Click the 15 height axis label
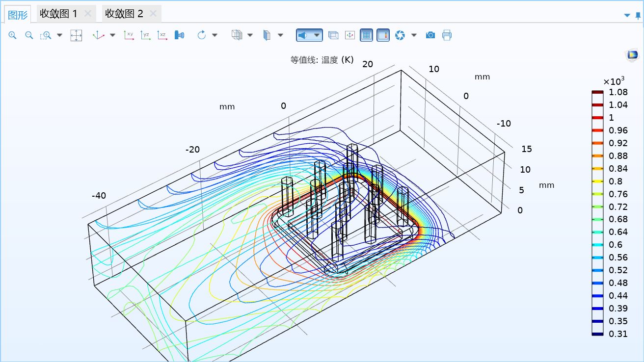The width and height of the screenshot is (644, 362). [526, 149]
